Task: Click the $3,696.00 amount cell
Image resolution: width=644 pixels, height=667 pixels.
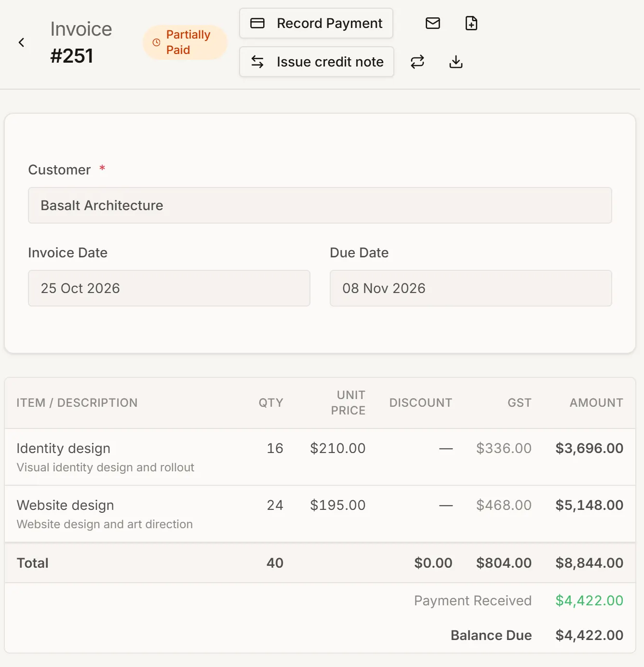Action: click(590, 448)
